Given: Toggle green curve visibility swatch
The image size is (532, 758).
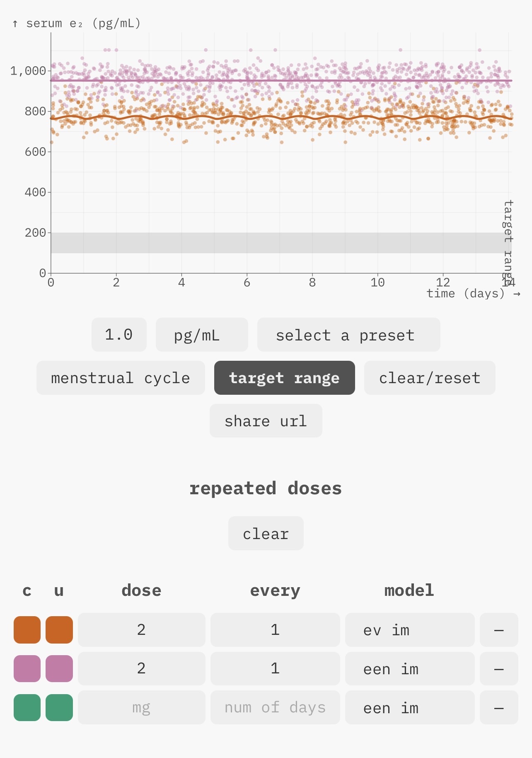Looking at the screenshot, I should tap(27, 707).
